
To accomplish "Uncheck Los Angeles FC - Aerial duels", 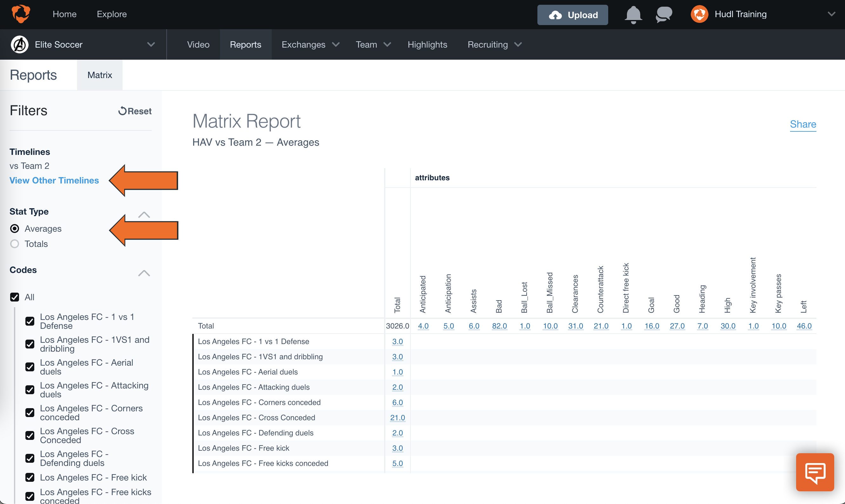I will (x=30, y=367).
